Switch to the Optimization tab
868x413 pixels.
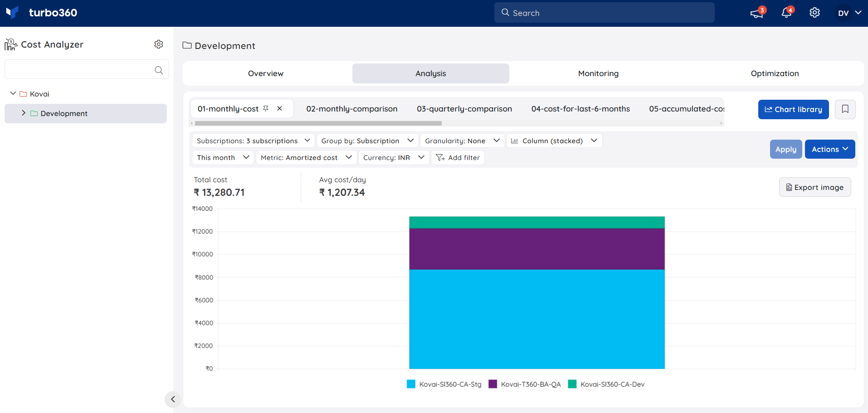pos(775,73)
